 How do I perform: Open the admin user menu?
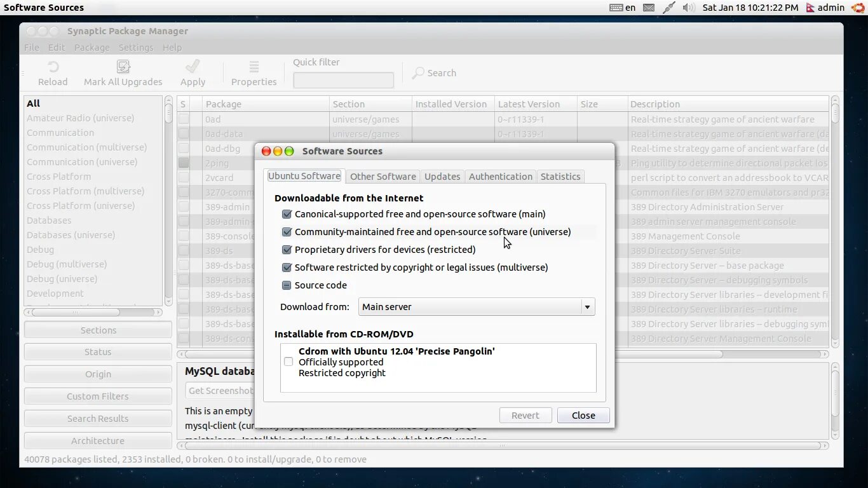(825, 8)
